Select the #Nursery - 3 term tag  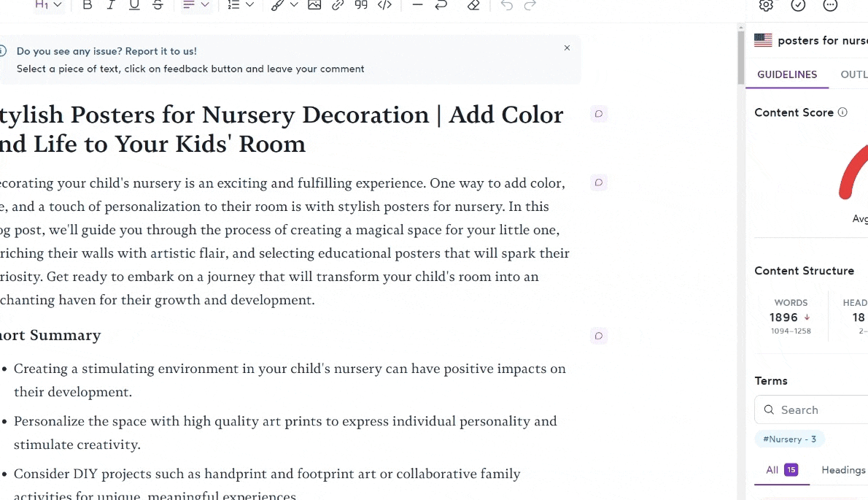[x=789, y=439]
